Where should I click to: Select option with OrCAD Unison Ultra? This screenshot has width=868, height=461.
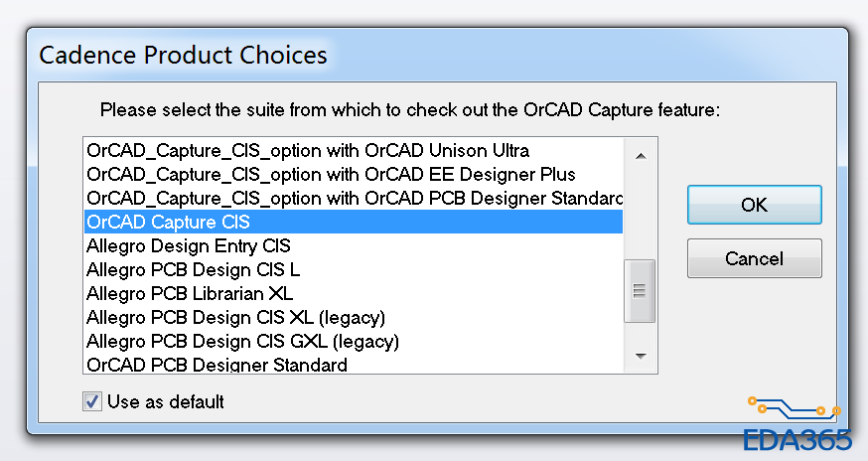pos(308,151)
